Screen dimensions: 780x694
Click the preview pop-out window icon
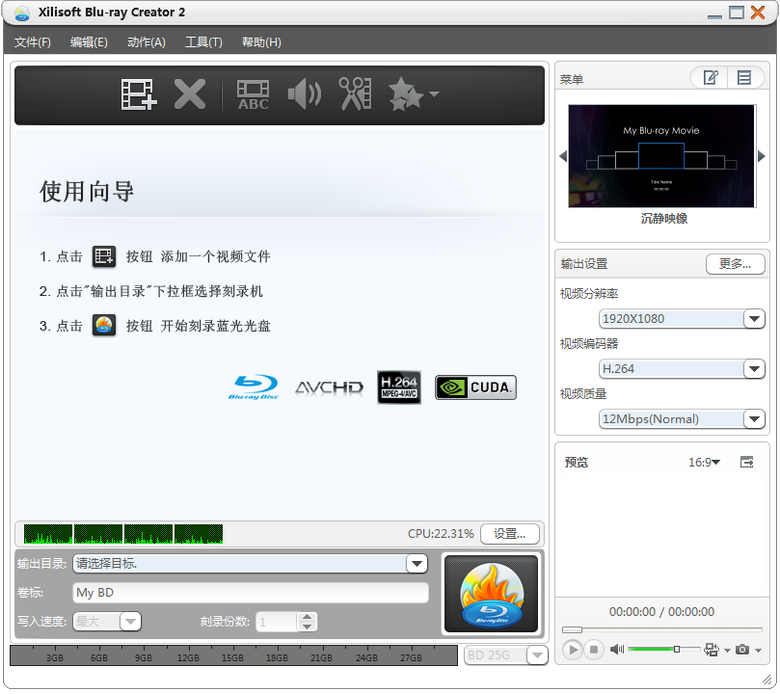pyautogui.click(x=747, y=462)
